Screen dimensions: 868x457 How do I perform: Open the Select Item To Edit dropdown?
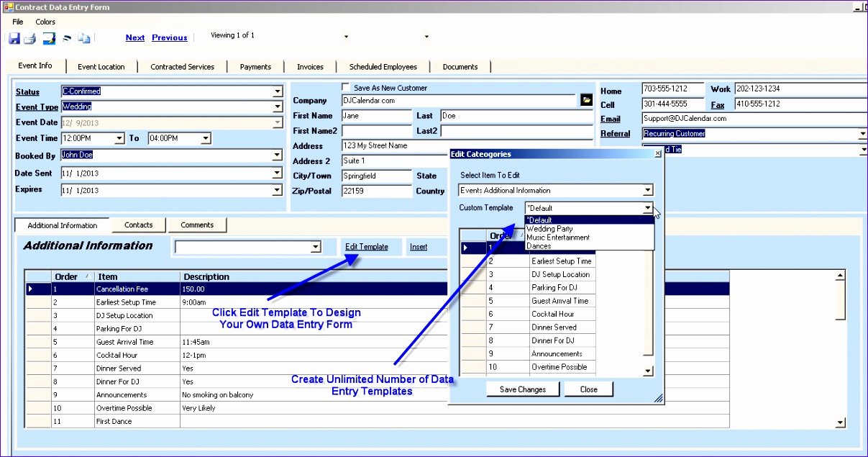pyautogui.click(x=648, y=191)
